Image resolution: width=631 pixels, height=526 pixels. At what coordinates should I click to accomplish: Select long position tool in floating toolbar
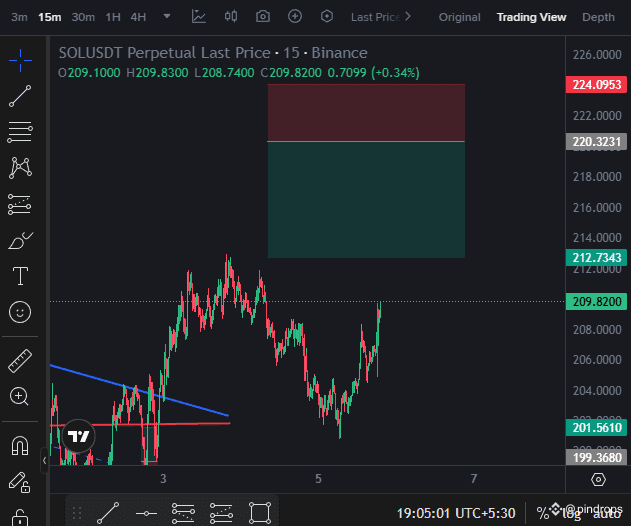coord(221,513)
